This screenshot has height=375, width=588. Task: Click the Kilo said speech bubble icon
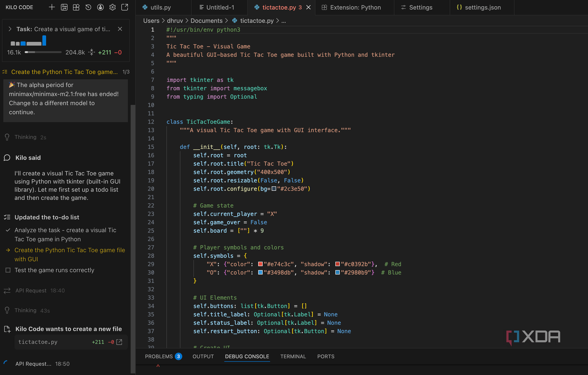[x=7, y=158]
